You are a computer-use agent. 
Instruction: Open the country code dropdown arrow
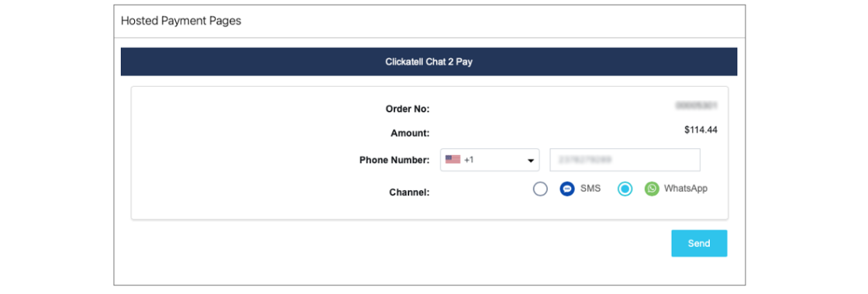[x=530, y=161]
